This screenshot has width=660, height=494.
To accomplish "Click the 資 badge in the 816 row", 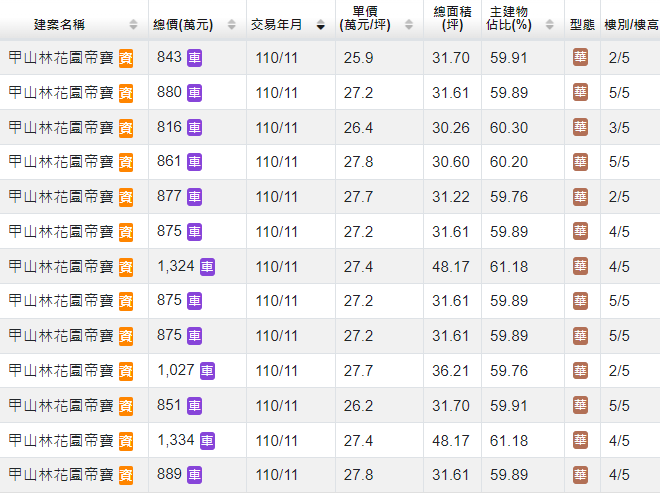I will click(126, 128).
